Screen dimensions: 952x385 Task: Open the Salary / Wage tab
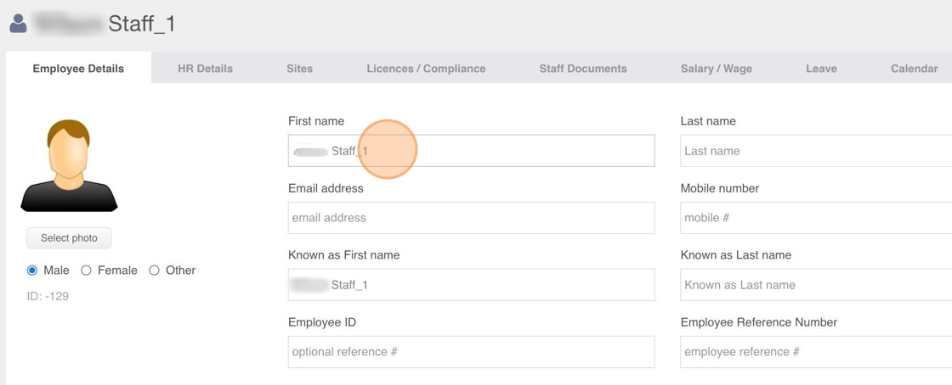tap(716, 69)
